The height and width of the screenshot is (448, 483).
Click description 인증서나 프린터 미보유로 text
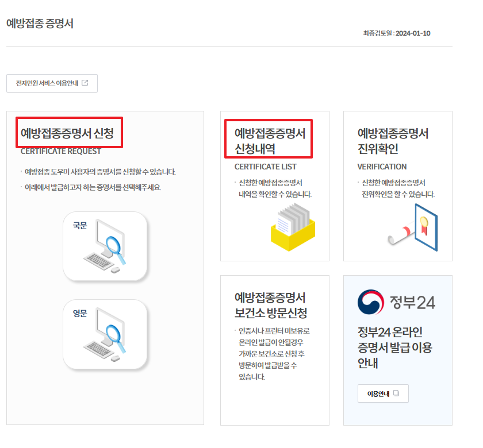274,331
